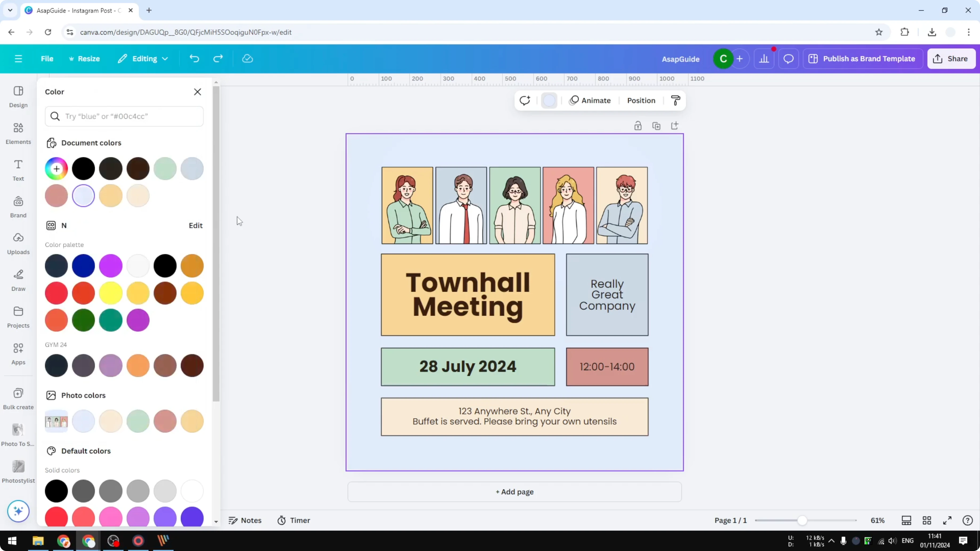
Task: Open the Timer
Action: point(294,520)
